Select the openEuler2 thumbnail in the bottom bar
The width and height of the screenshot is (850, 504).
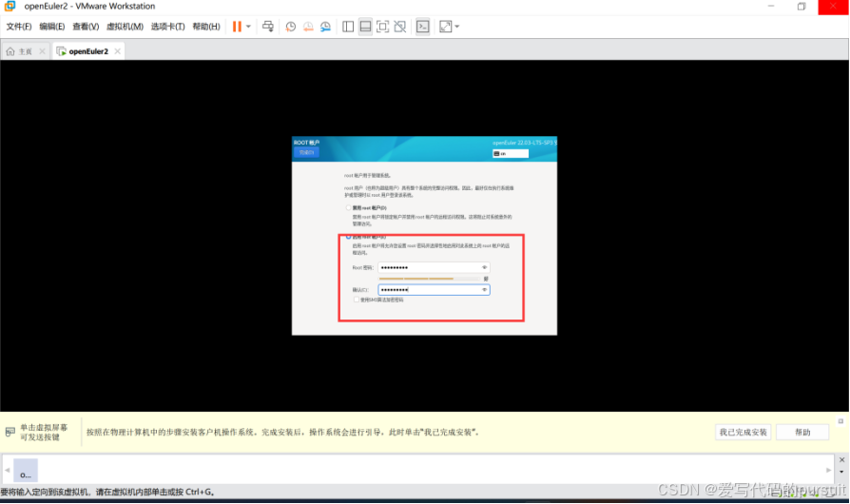pos(26,471)
